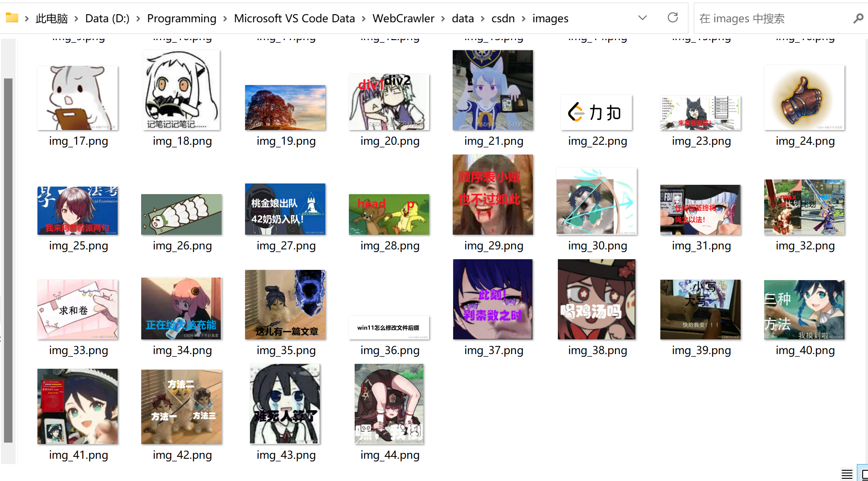Select img_31.png FBI thumbnail
868x481 pixels.
(x=700, y=210)
